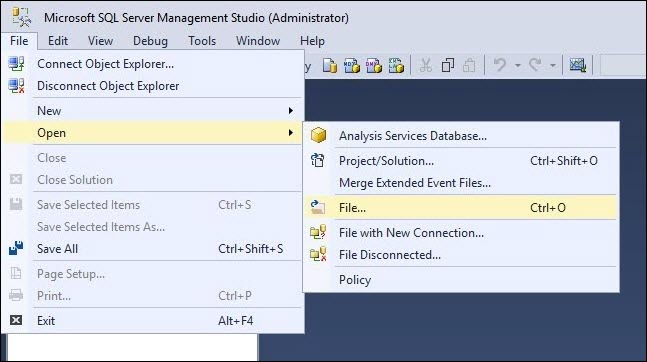Click the SSMS application icon in title bar
647x362 pixels.
pos(21,17)
